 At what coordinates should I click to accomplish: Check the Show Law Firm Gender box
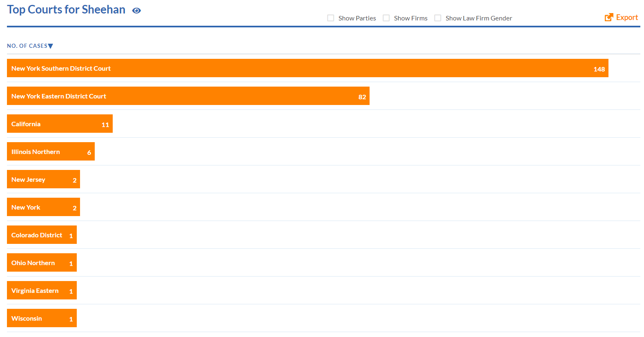pos(438,18)
